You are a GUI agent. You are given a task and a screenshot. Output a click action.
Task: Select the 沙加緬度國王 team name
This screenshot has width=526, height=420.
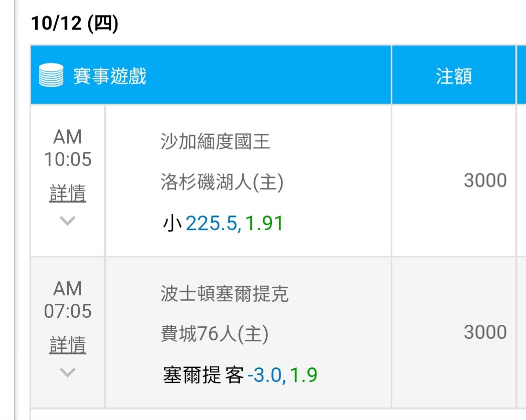click(x=215, y=141)
